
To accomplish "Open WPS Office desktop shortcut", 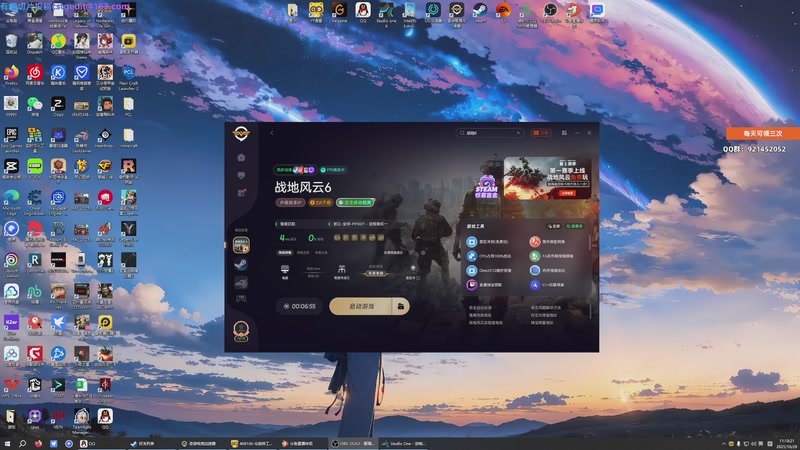I will click(x=11, y=388).
